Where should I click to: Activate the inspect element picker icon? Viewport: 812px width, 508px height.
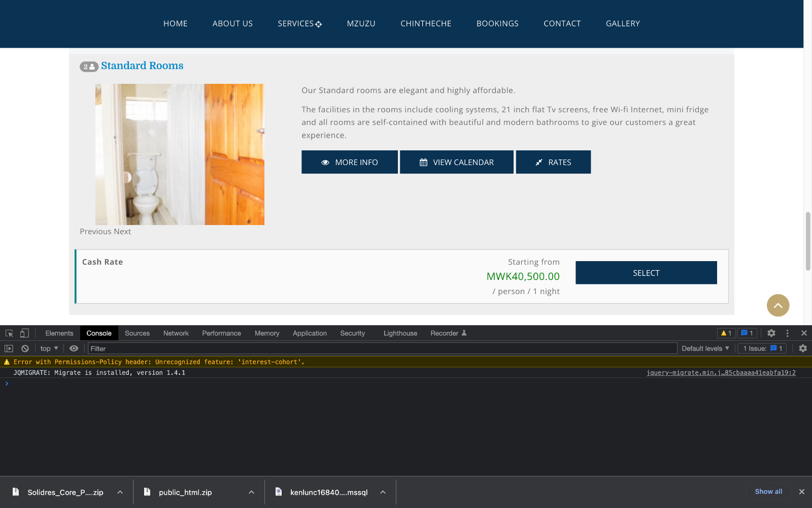9,333
